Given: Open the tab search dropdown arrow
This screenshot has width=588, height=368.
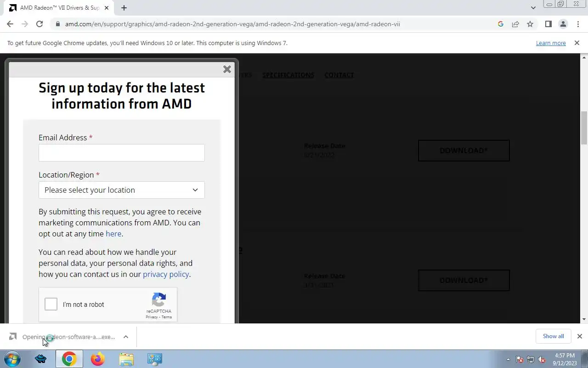Looking at the screenshot, I should (533, 8).
